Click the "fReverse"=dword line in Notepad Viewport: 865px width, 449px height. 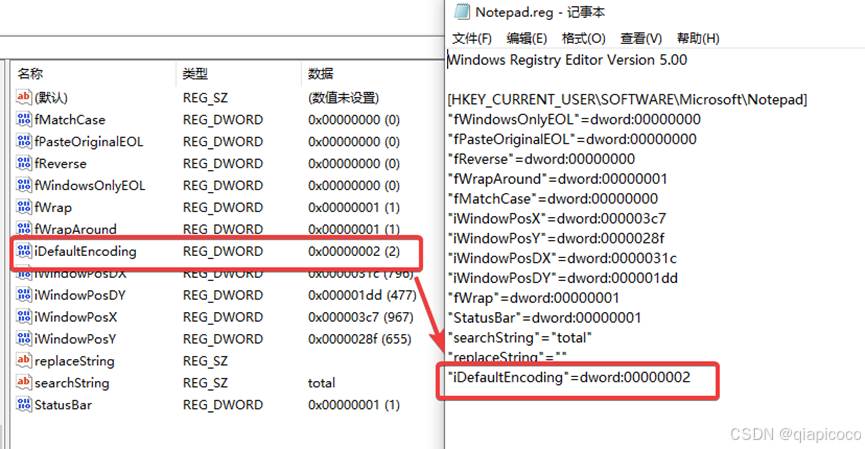point(541,159)
